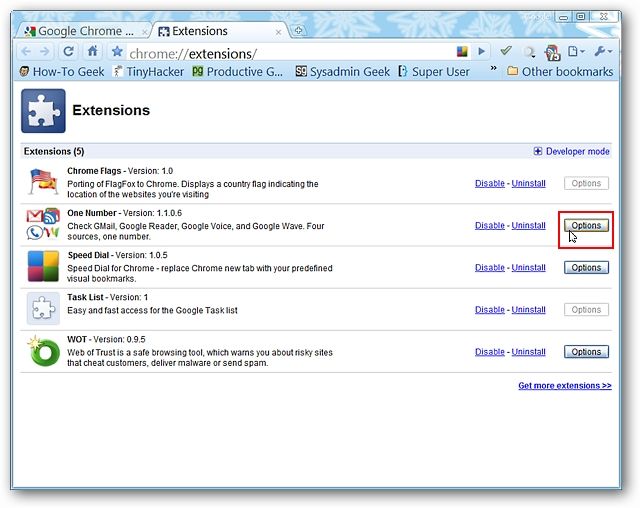Bookmark this page with the star
This screenshot has width=640, height=508.
pos(118,51)
